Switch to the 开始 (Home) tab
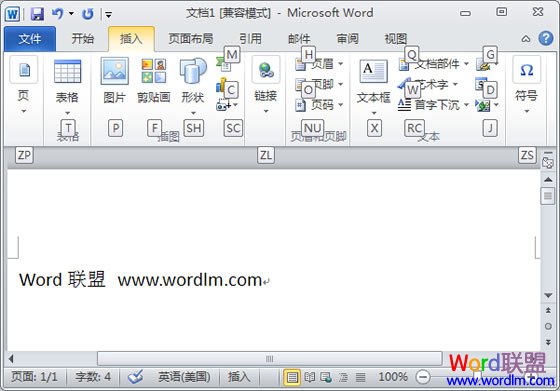The image size is (560, 391). pos(82,39)
